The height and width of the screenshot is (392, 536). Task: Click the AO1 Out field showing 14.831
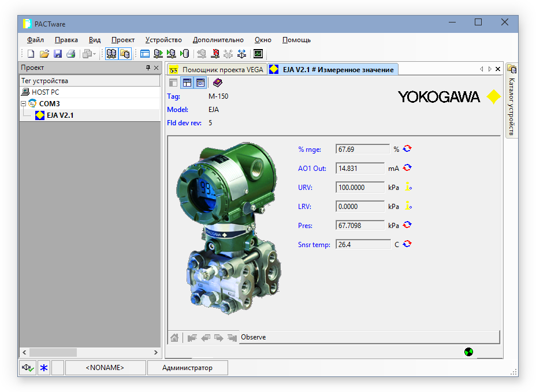point(360,168)
